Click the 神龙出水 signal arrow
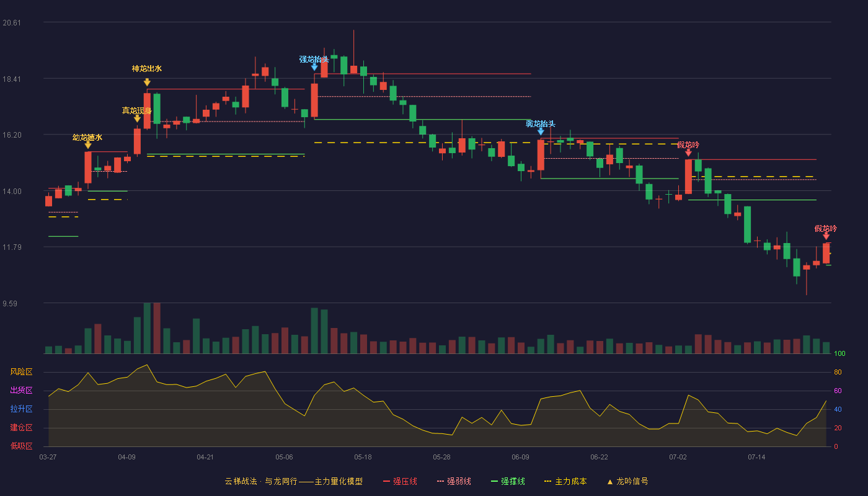The height and width of the screenshot is (496, 868). click(147, 82)
